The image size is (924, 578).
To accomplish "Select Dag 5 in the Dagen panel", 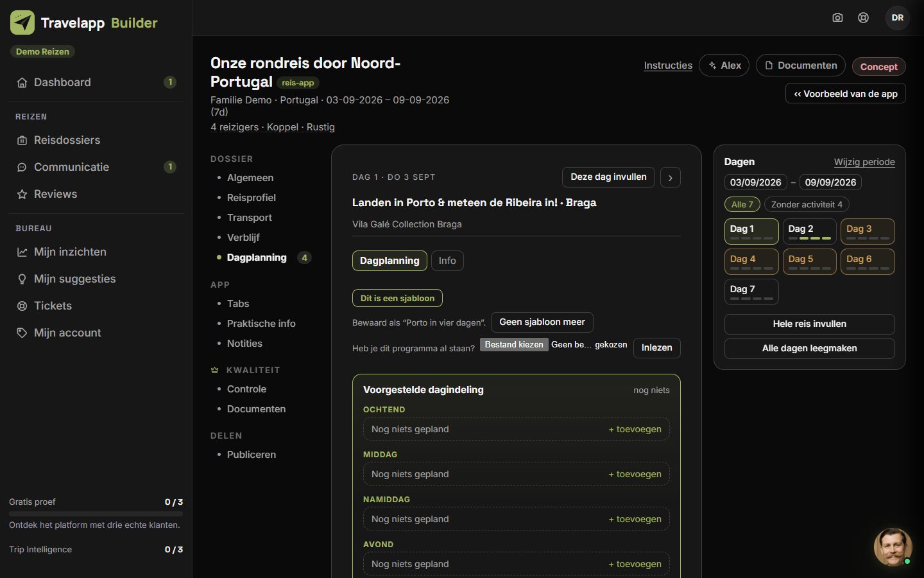I will pos(810,262).
